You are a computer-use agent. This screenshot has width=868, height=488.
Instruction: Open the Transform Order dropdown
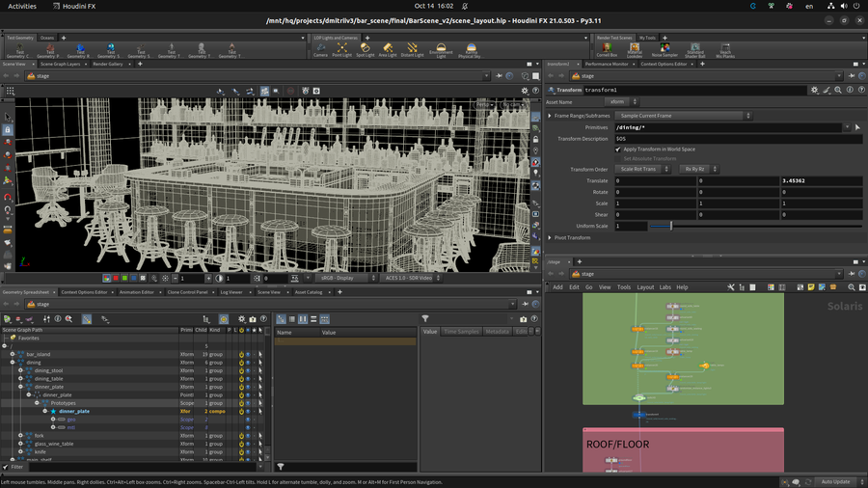643,169
